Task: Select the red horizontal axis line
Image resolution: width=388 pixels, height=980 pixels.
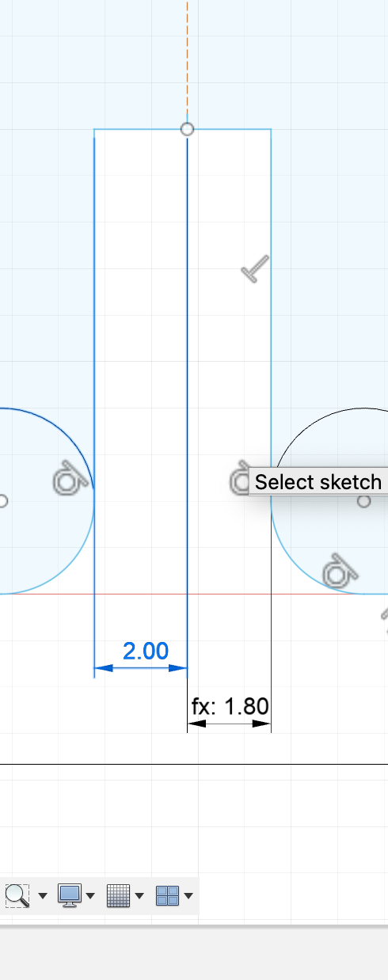Action: (194, 594)
